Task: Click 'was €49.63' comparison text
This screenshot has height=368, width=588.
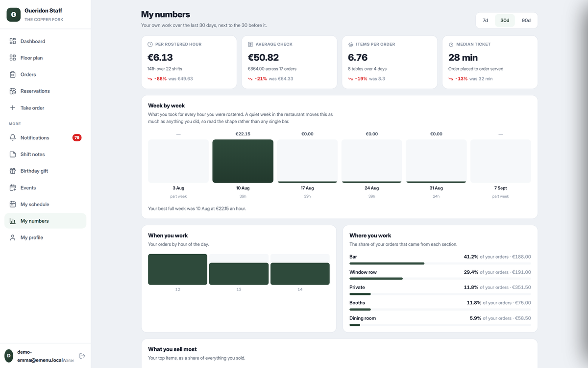Action: (x=181, y=79)
